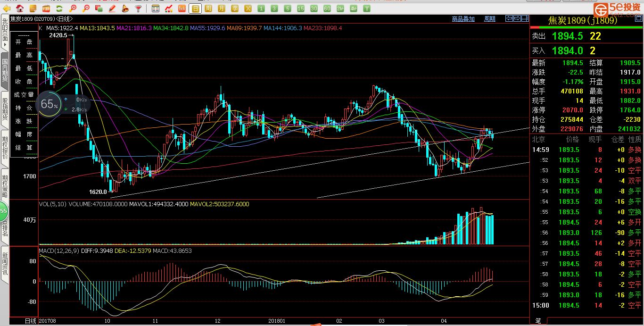
Task: Switch to 60-minute chart
Action: click(327, 8)
